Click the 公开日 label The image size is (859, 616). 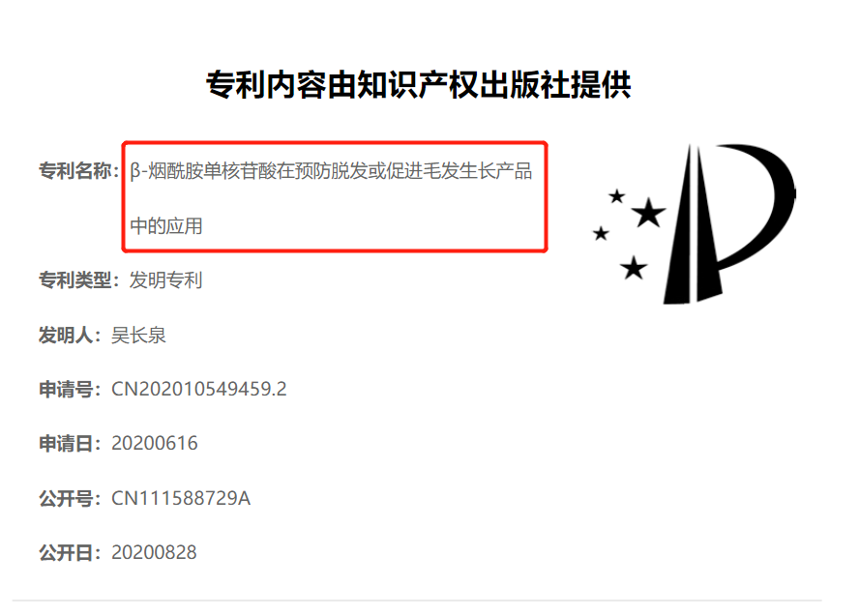point(70,553)
